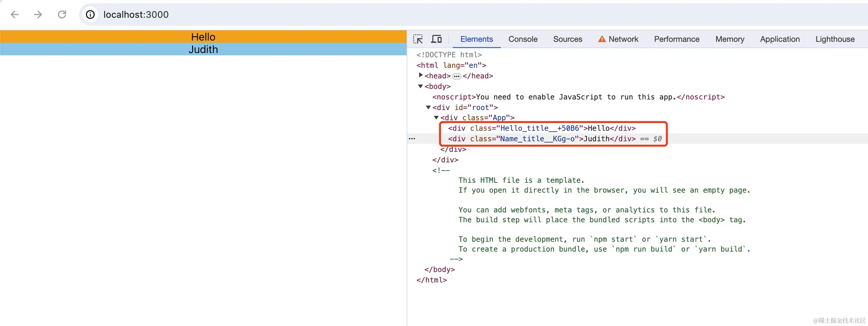Open the Memory tab

pos(730,39)
